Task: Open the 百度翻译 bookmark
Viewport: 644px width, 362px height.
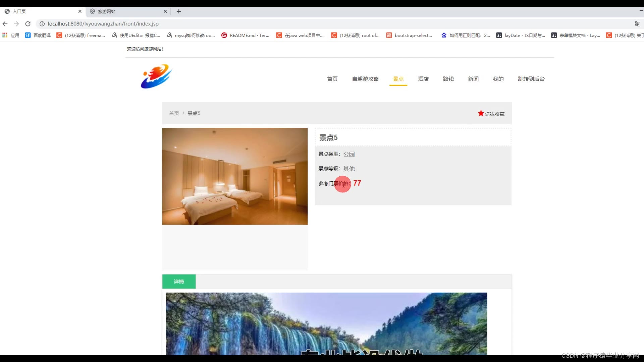Action: click(x=38, y=35)
